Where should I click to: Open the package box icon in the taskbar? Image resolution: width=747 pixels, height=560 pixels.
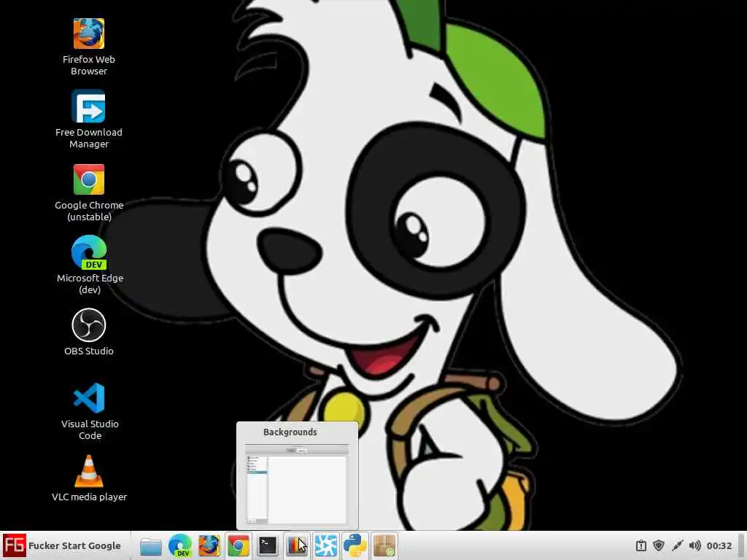384,545
